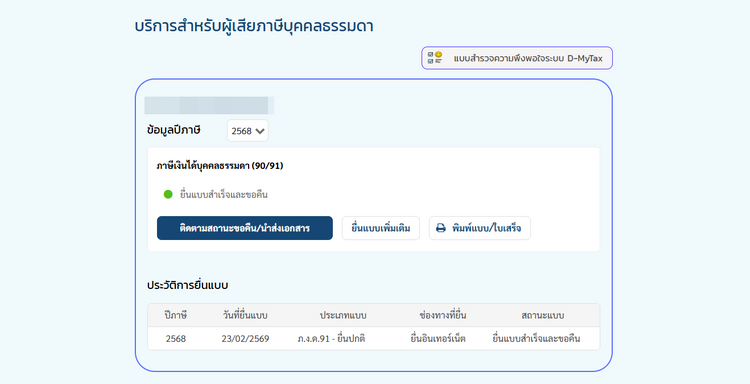Click the ข้อมูลปีภาษี label
Viewport: 750px width, 384px height.
[x=174, y=130]
